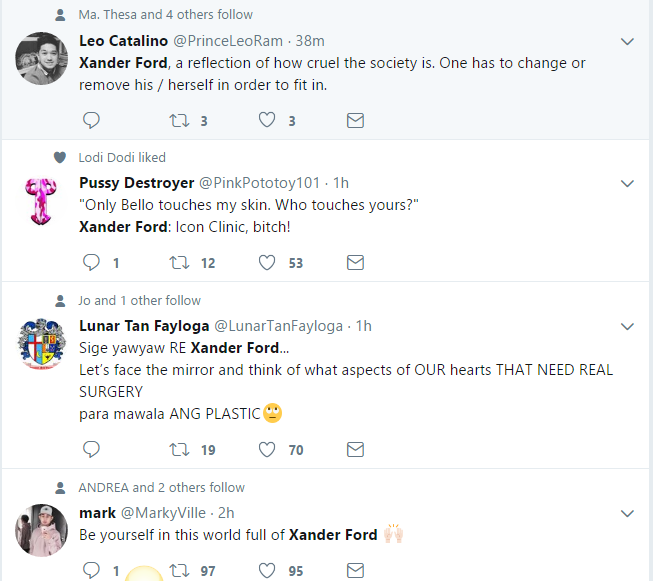Viewport: 653px width, 581px height.
Task: Retweet Leo Catalino's Xander Ford tweet
Action: tap(179, 120)
